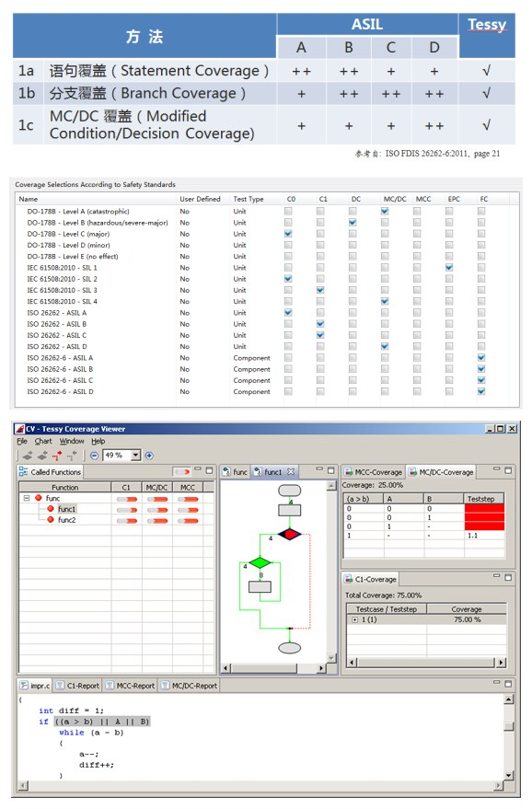
Task: Click the Tessy logo icon in title bar
Action: pos(19,429)
